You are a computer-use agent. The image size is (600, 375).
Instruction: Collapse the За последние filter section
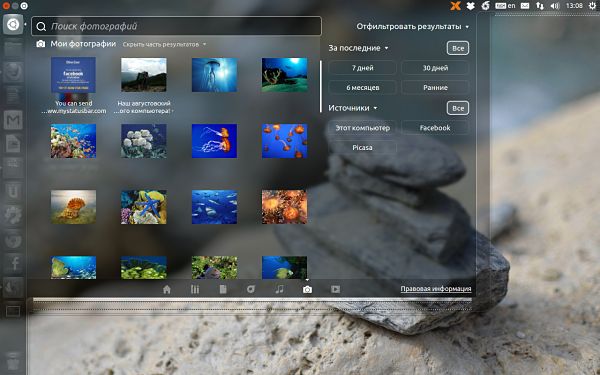(x=358, y=48)
